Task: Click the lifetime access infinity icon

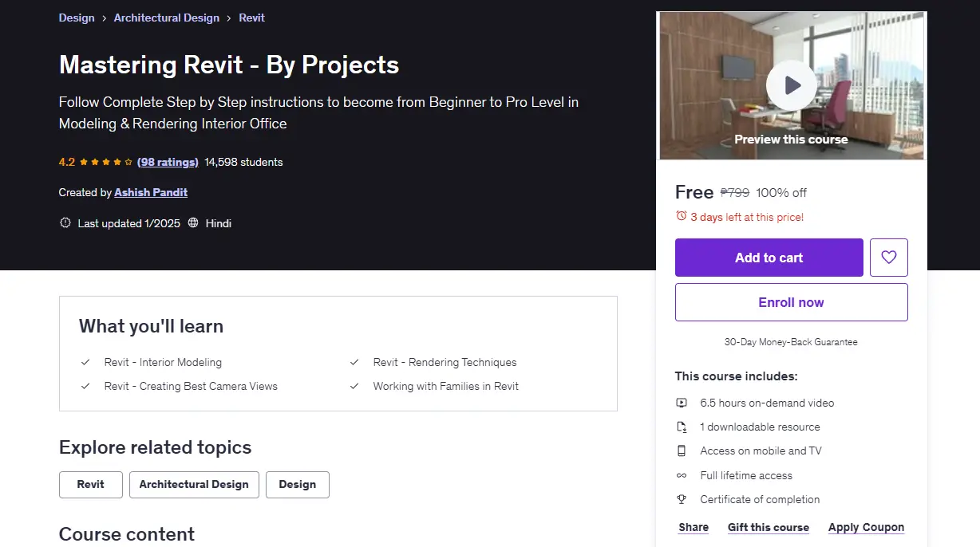Action: pyautogui.click(x=682, y=475)
